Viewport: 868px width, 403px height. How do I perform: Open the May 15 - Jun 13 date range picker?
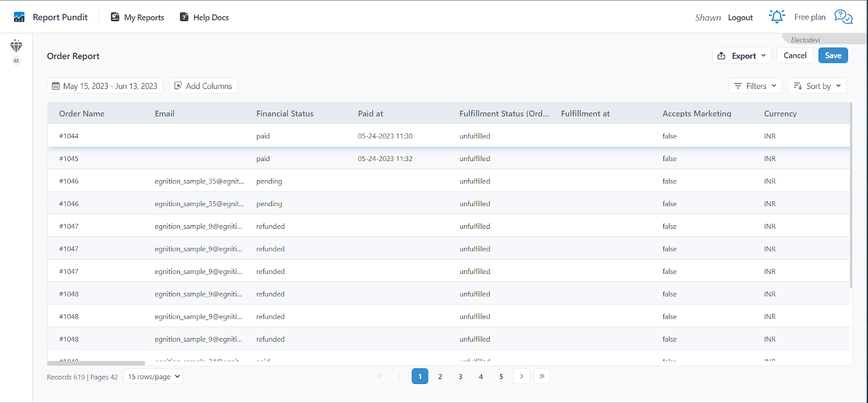click(105, 86)
